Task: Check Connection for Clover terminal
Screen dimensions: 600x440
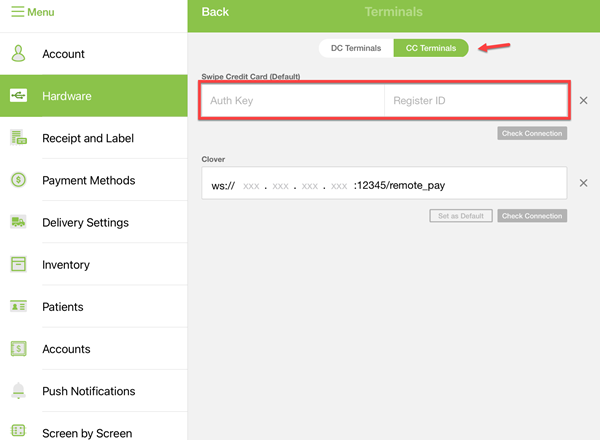Action: click(x=532, y=216)
